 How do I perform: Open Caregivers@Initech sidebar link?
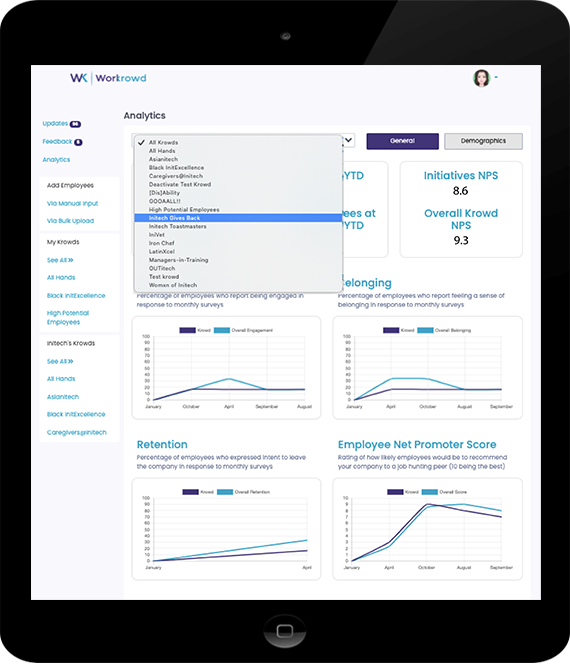(77, 432)
